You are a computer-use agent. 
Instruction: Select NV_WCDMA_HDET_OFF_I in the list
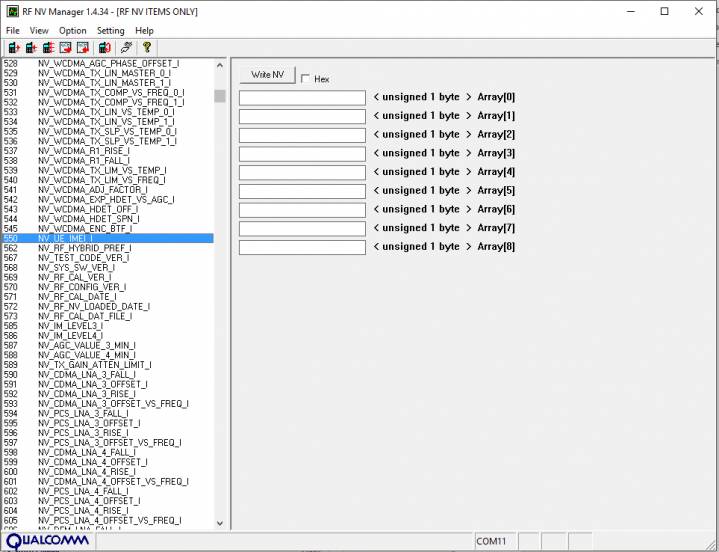[88, 209]
